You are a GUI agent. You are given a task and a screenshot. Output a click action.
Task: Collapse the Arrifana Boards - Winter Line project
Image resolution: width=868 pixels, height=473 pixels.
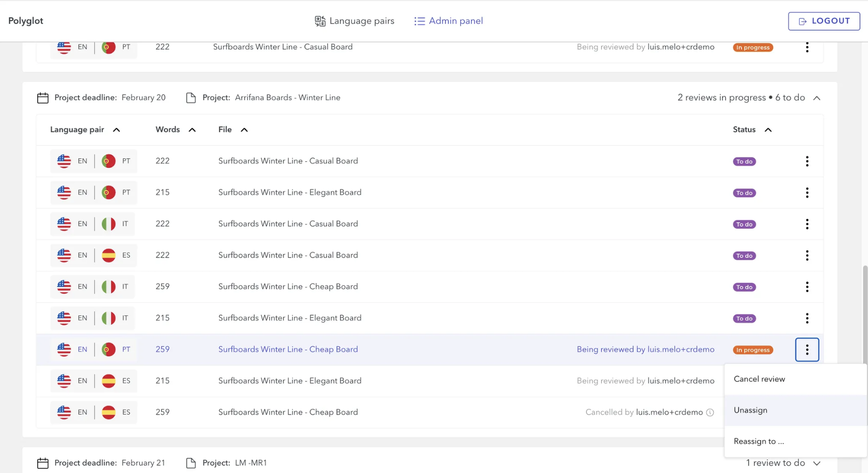pyautogui.click(x=817, y=98)
